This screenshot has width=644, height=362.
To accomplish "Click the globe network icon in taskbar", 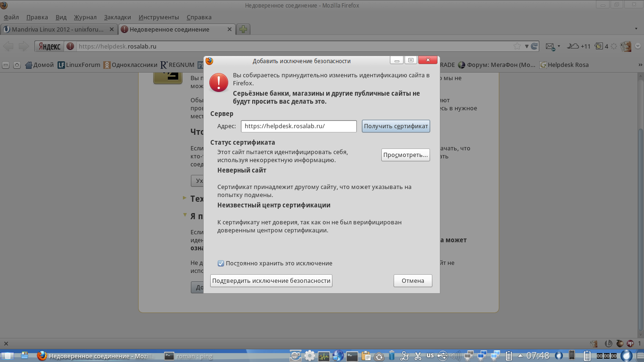I will 338,356.
